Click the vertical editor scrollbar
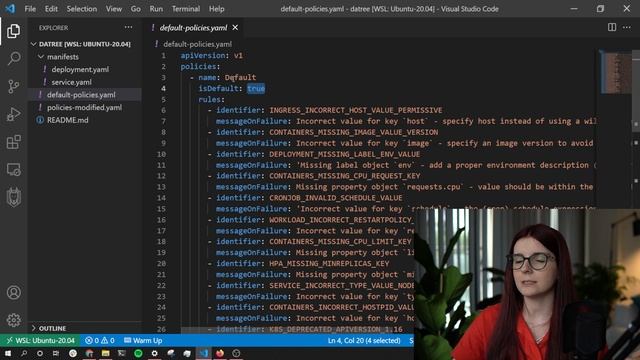 click(636, 92)
